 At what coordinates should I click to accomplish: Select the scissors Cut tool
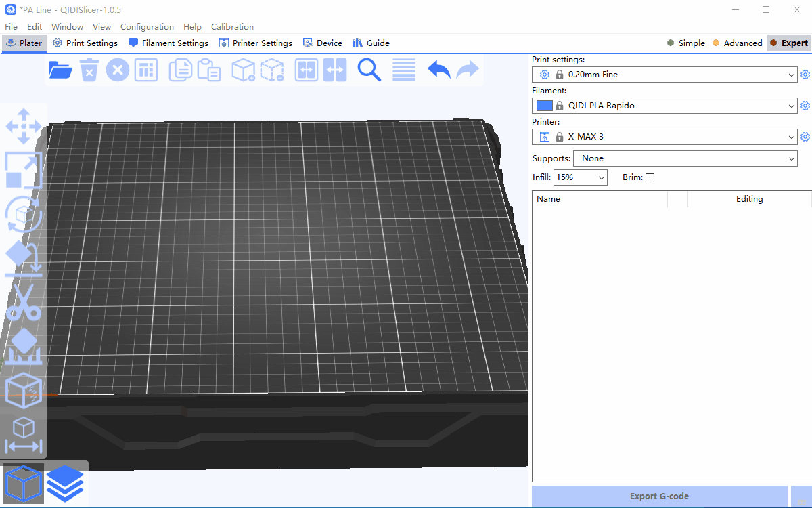[x=24, y=302]
